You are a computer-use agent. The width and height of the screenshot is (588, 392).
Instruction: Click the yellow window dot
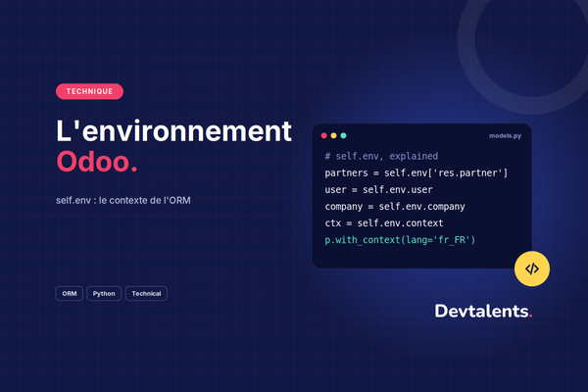[x=333, y=135]
